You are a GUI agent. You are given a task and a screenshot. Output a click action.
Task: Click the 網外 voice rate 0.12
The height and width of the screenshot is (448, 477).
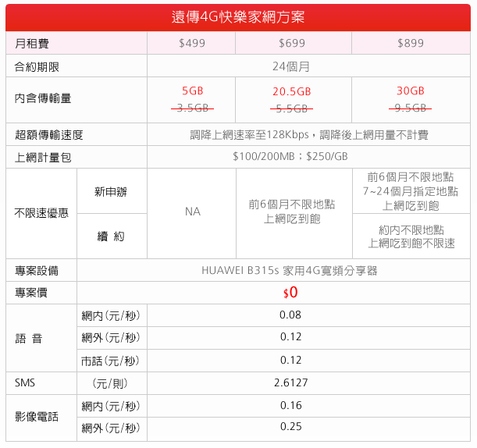point(291,336)
